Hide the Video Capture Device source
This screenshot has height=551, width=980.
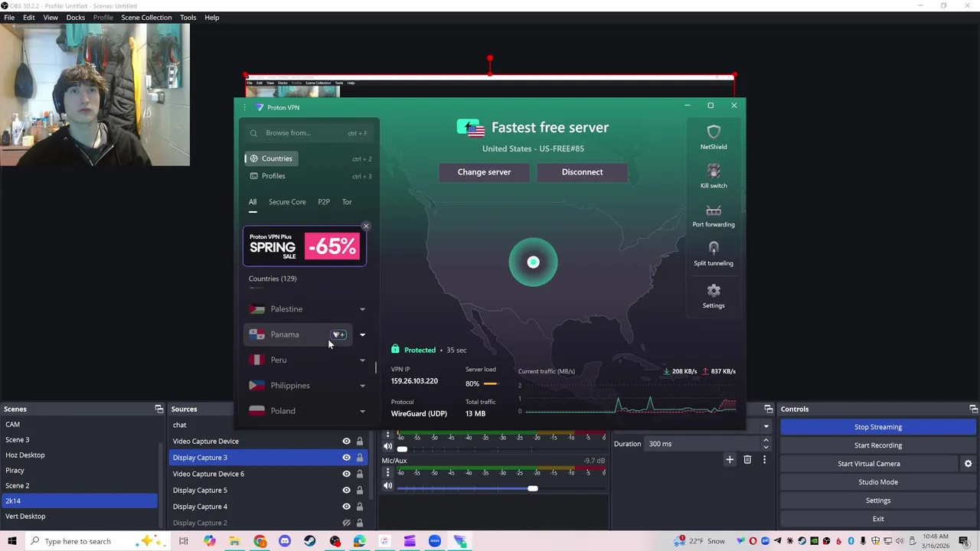[x=346, y=441]
